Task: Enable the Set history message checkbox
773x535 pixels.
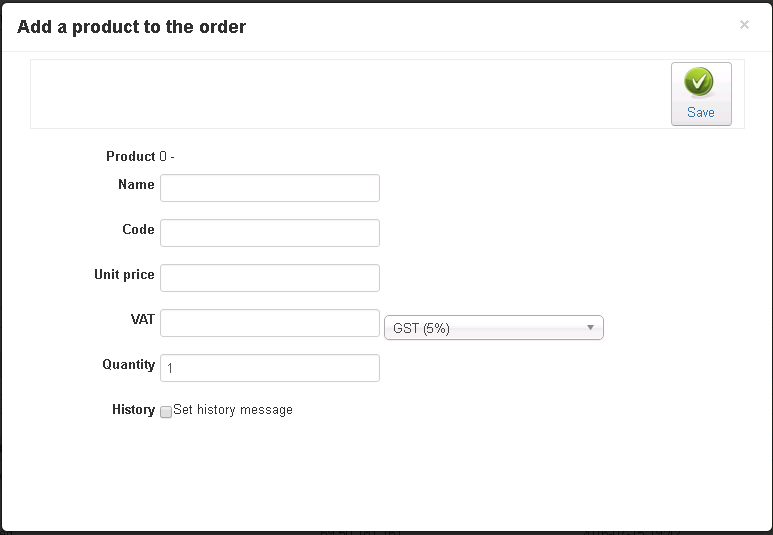Action: [x=166, y=412]
